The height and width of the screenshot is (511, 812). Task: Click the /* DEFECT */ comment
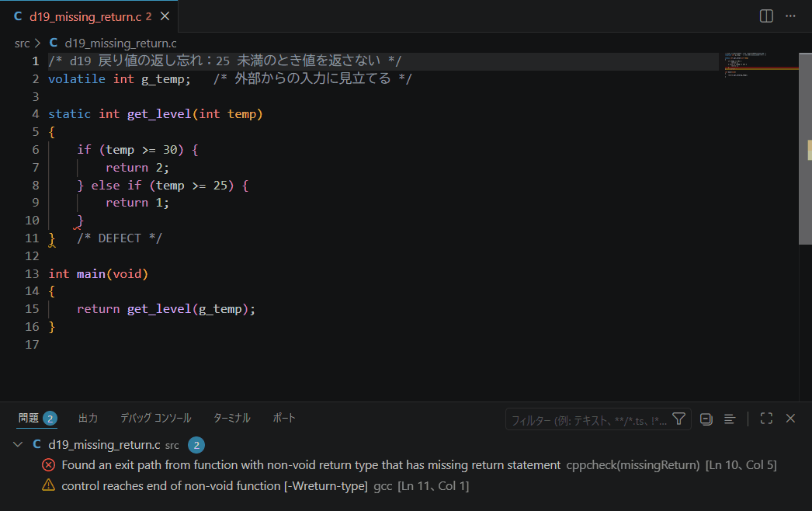pyautogui.click(x=120, y=238)
